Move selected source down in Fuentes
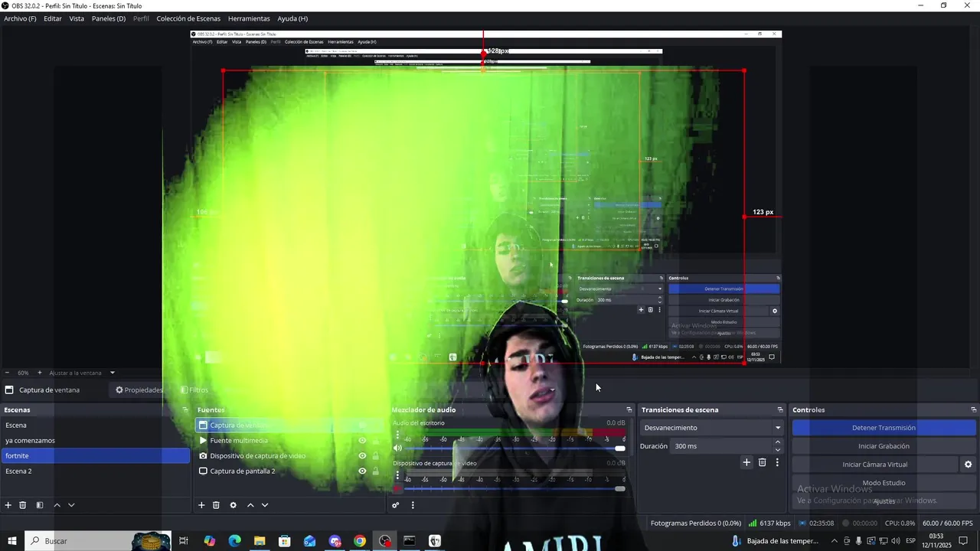This screenshot has width=980, height=551. (265, 505)
